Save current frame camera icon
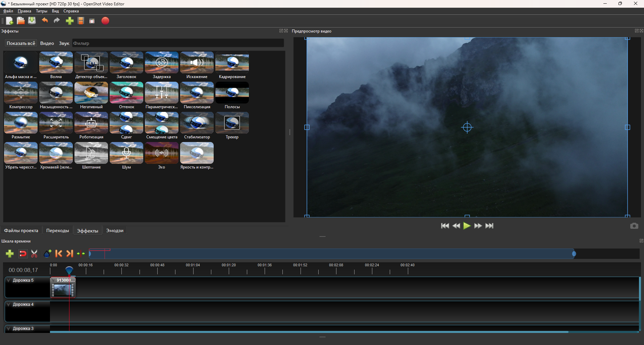 point(634,226)
